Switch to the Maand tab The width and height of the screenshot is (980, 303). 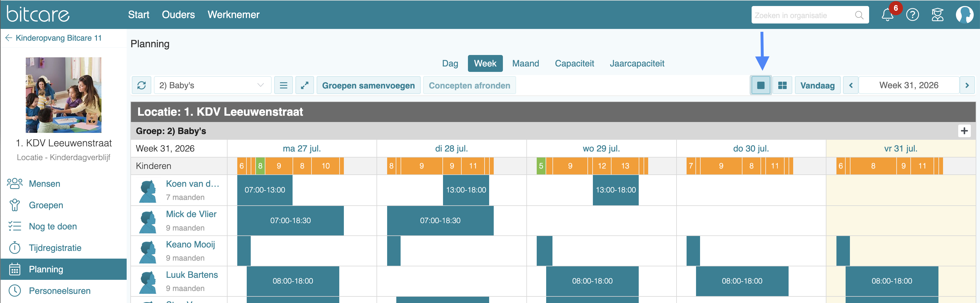coord(525,64)
